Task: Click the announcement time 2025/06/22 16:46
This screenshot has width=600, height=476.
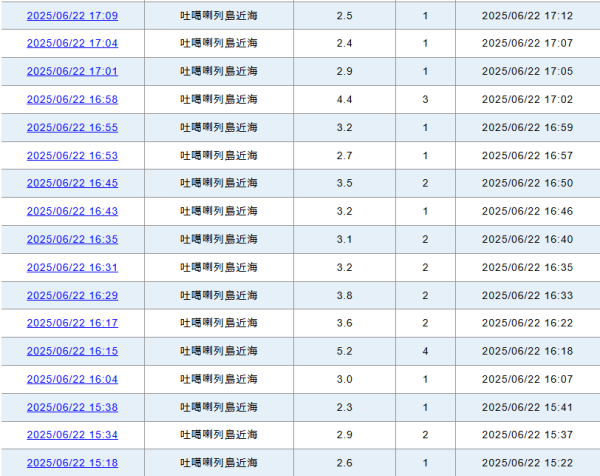Action: click(527, 212)
